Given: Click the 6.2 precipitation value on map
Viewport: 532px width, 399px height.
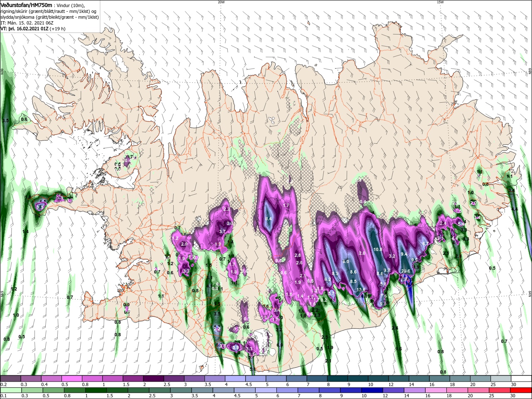Looking at the screenshot, I should (x=328, y=280).
